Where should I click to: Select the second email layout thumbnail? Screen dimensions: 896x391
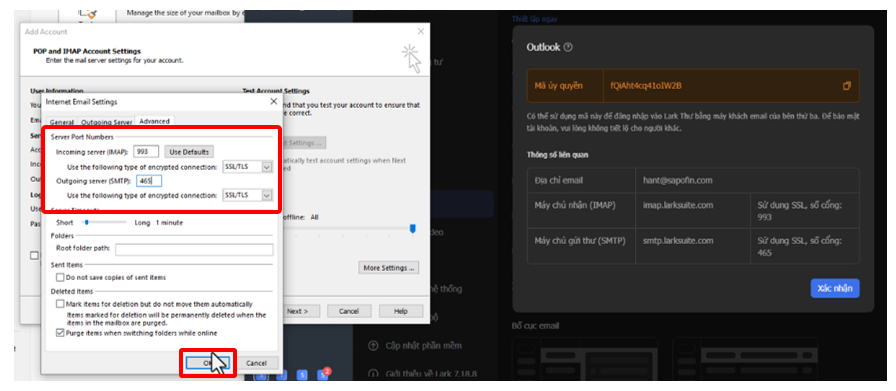click(745, 358)
